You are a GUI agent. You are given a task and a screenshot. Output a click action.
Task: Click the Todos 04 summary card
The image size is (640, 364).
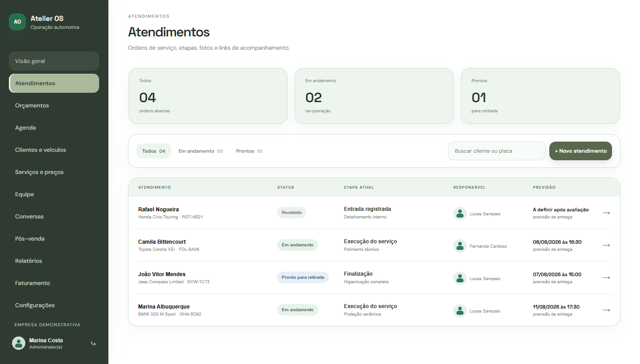click(x=208, y=96)
